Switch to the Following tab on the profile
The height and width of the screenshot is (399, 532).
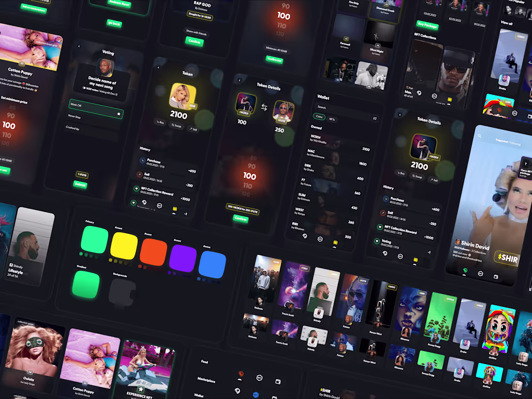coord(515,143)
